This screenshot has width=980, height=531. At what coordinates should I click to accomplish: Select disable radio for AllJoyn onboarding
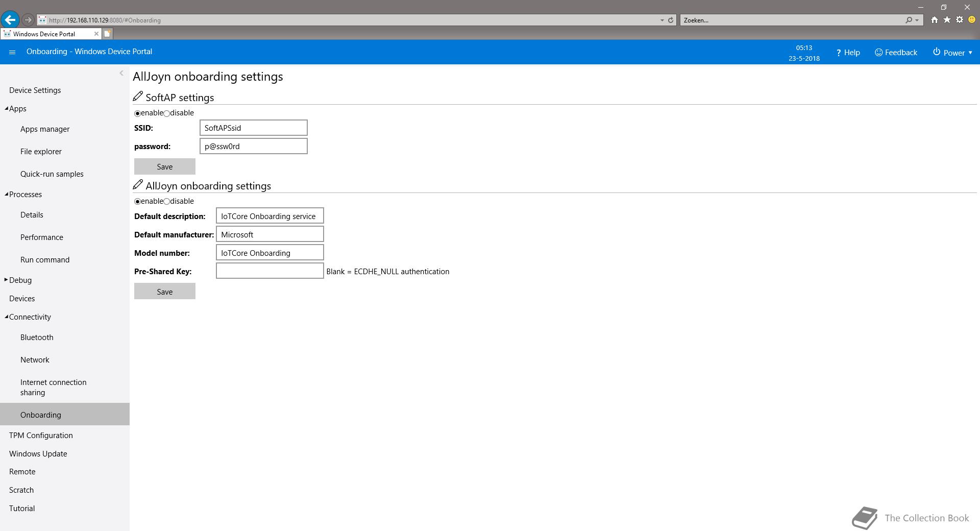pos(167,202)
